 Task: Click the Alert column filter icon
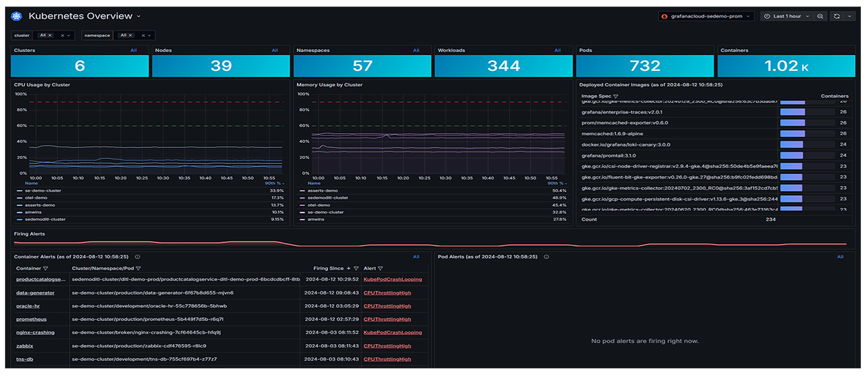pyautogui.click(x=381, y=268)
